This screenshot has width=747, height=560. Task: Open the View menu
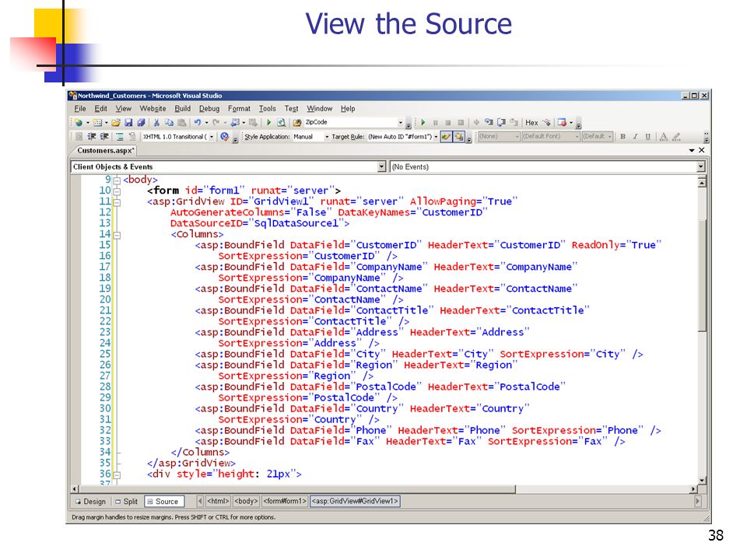coord(124,109)
